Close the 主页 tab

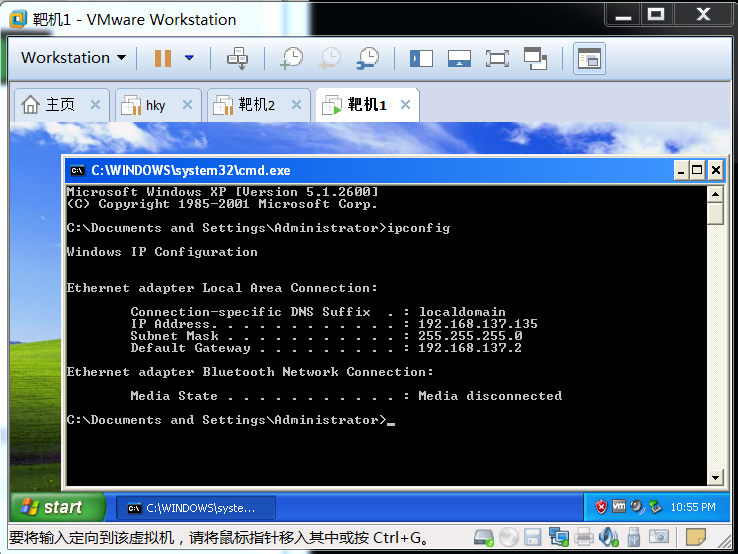[x=95, y=104]
